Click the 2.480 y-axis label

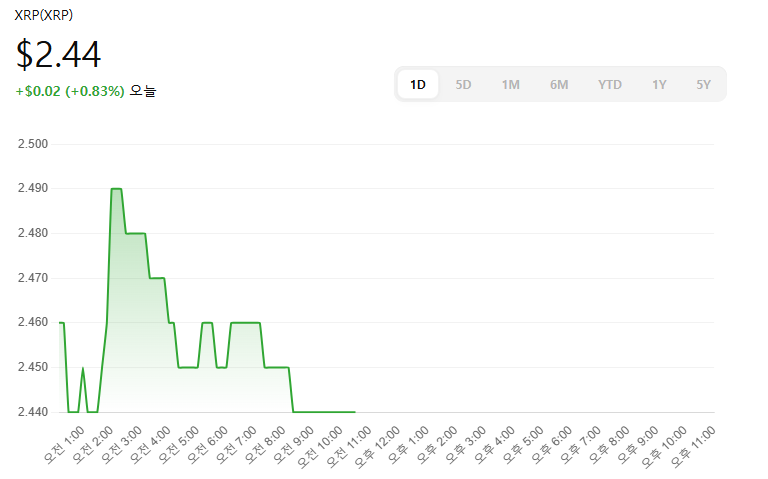point(33,233)
